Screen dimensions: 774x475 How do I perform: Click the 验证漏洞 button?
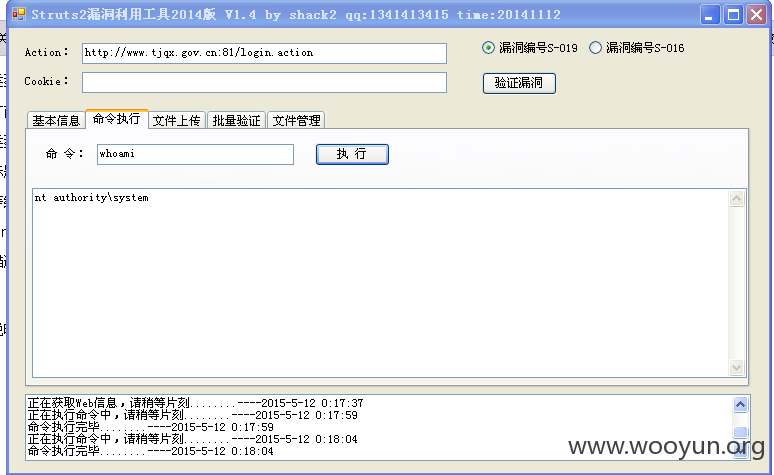519,83
